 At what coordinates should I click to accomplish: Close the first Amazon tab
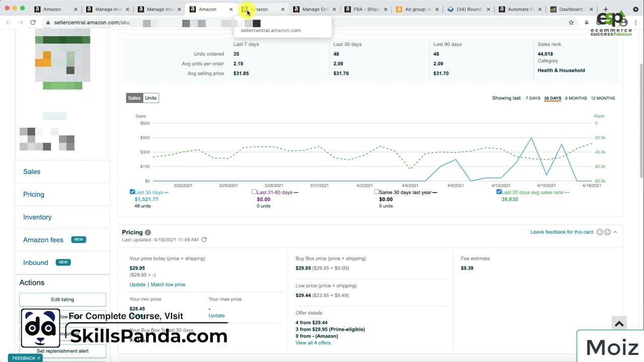[x=76, y=9]
